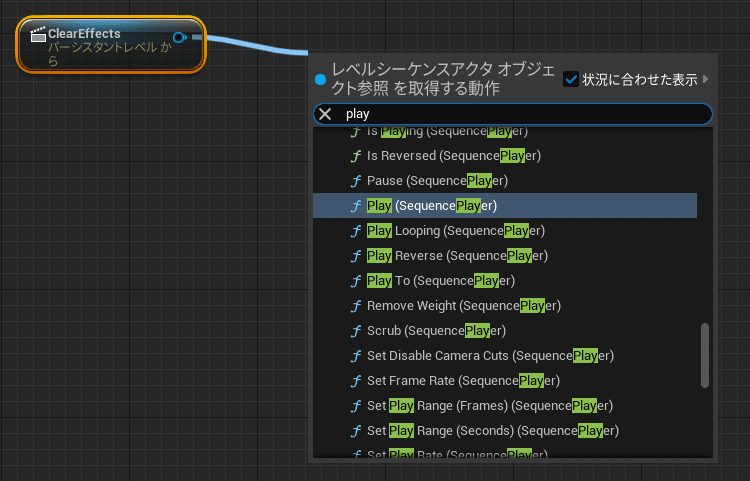Choose Play Looping (SequencePlayer)
The image size is (750, 481).
pyautogui.click(x=505, y=231)
